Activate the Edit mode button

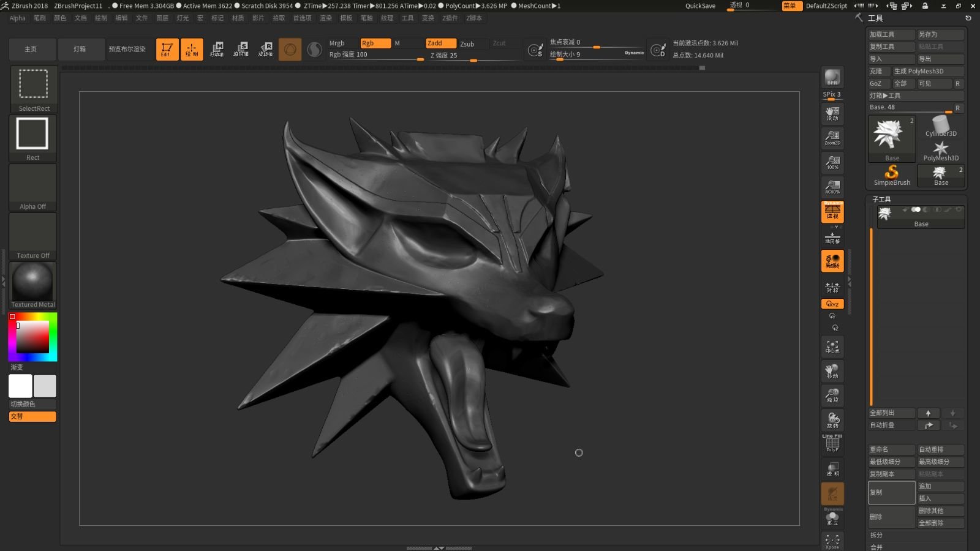tap(167, 50)
